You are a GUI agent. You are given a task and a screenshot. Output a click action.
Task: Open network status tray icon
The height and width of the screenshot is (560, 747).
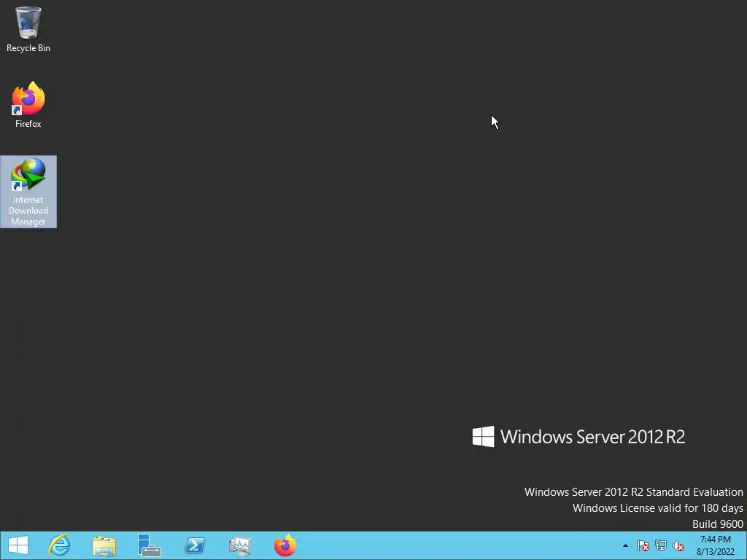(x=661, y=545)
